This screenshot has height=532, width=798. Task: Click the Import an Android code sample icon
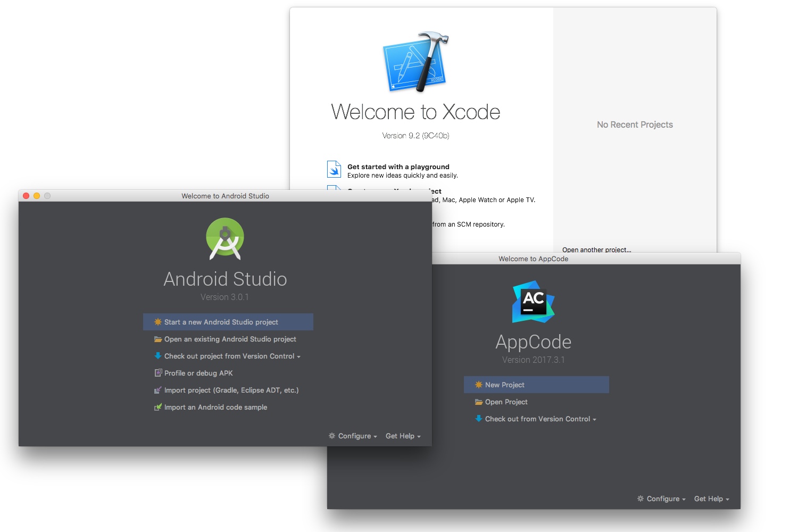point(157,407)
